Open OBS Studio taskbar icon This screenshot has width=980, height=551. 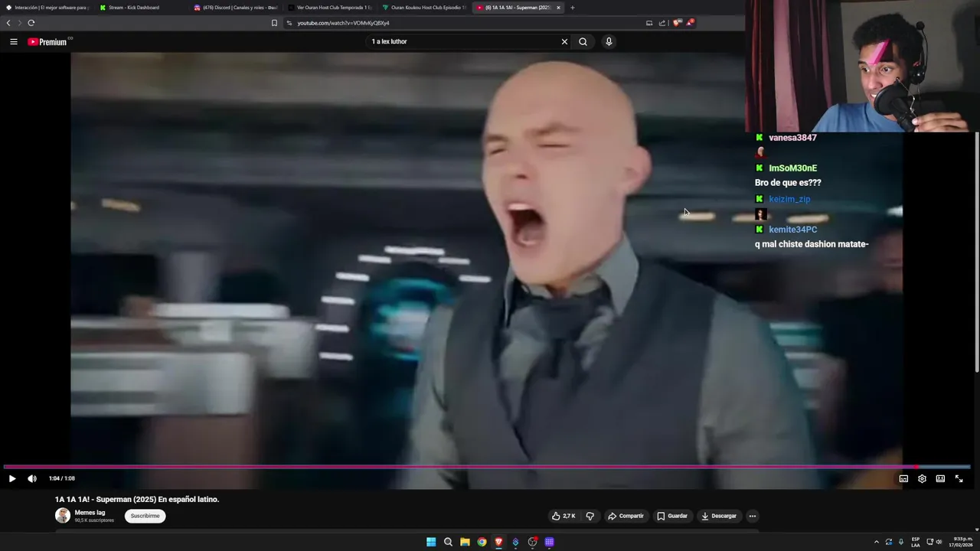(x=532, y=542)
